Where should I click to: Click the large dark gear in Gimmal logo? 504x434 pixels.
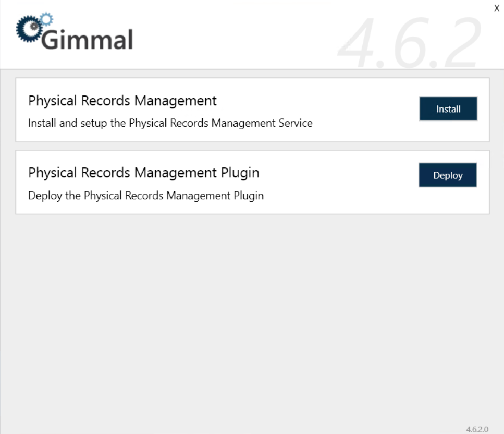pyautogui.click(x=28, y=30)
